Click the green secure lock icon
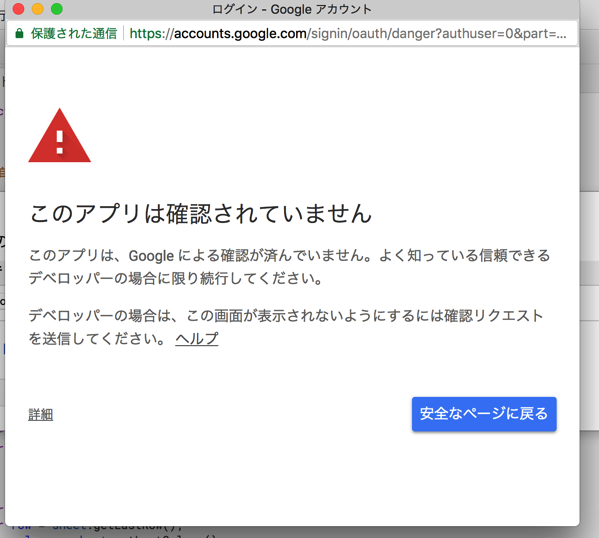The height and width of the screenshot is (538, 599). coord(19,34)
